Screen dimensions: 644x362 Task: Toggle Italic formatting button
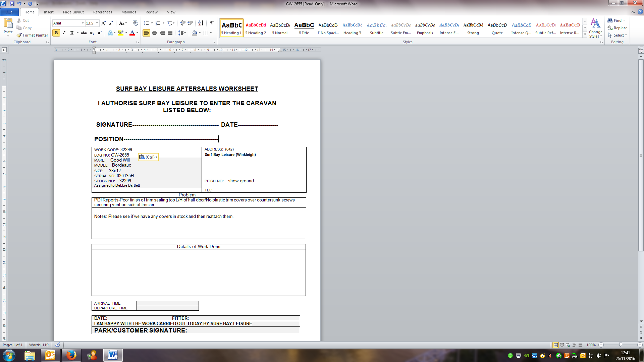64,33
